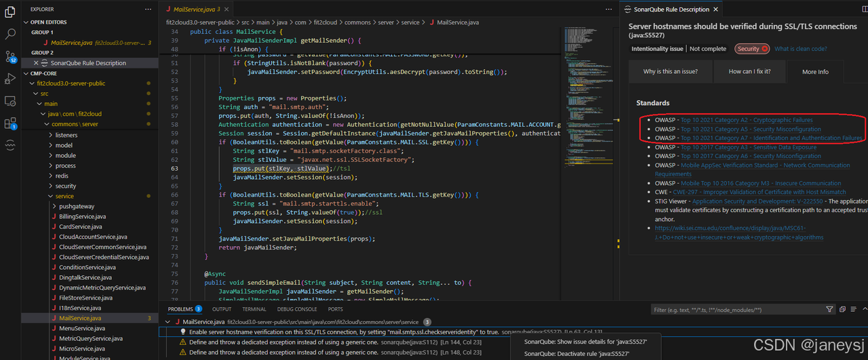Expand the pushgateway folder
Screen dimensions: 868x360
[x=54, y=206]
